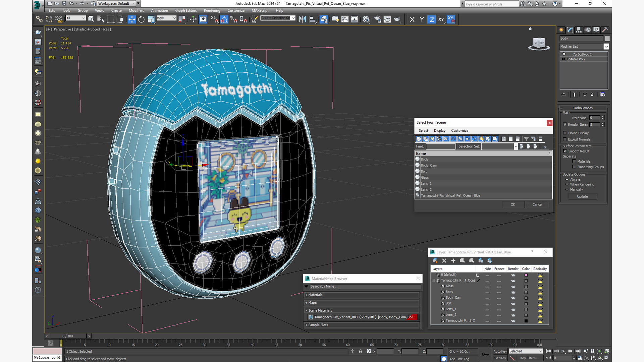The width and height of the screenshot is (644, 362).
Task: Collapse Scene Materials group
Action: coord(362,310)
